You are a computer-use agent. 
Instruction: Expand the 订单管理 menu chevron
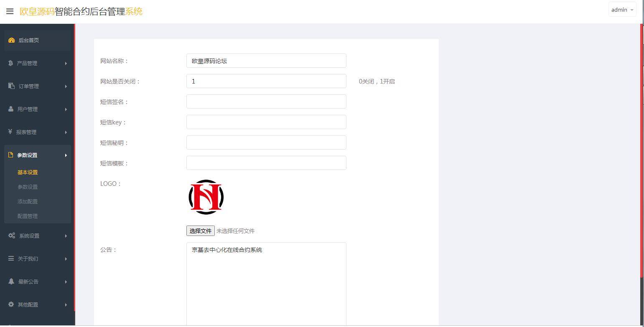66,86
